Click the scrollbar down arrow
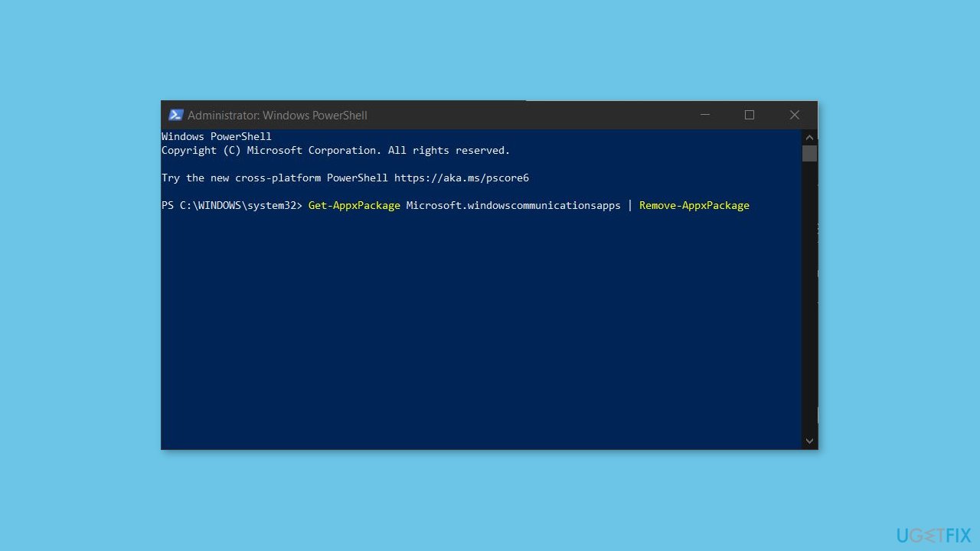The image size is (980, 551). tap(809, 442)
